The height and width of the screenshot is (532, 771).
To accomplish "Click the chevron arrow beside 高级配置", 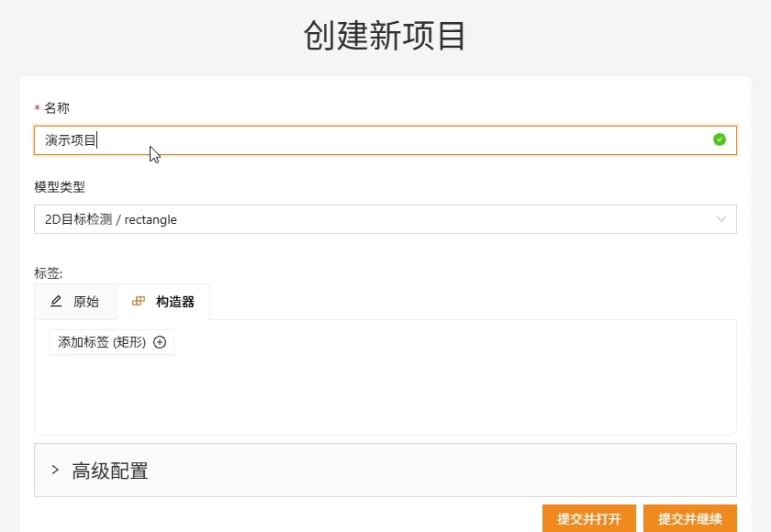I will click(x=55, y=471).
